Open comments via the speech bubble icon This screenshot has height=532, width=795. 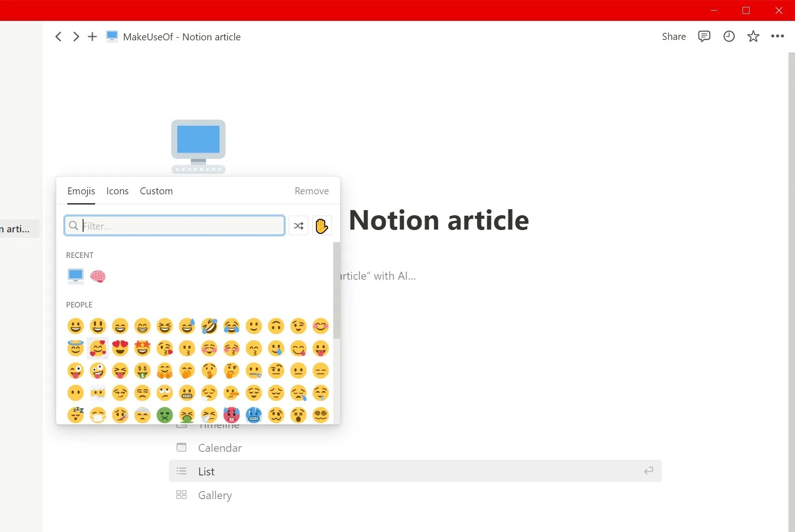[x=705, y=36]
